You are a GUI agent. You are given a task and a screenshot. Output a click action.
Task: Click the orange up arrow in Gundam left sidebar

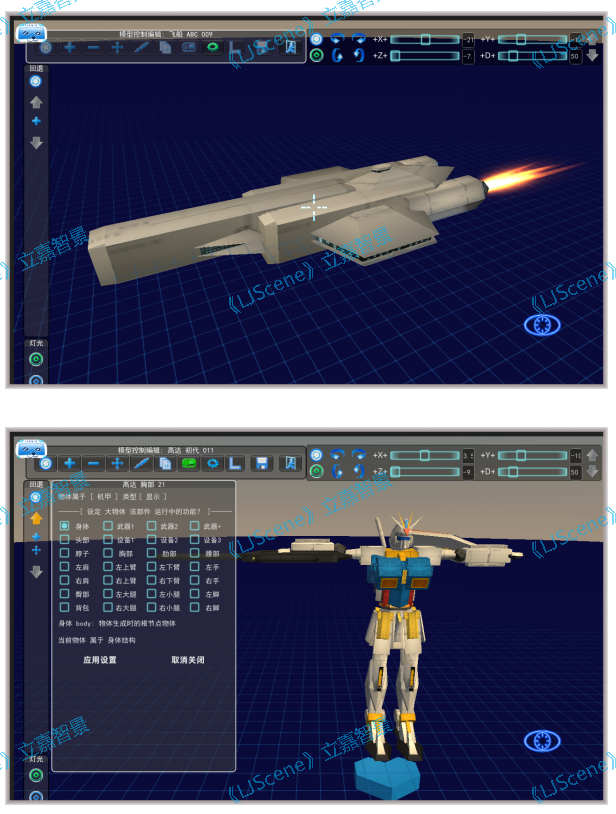36,518
